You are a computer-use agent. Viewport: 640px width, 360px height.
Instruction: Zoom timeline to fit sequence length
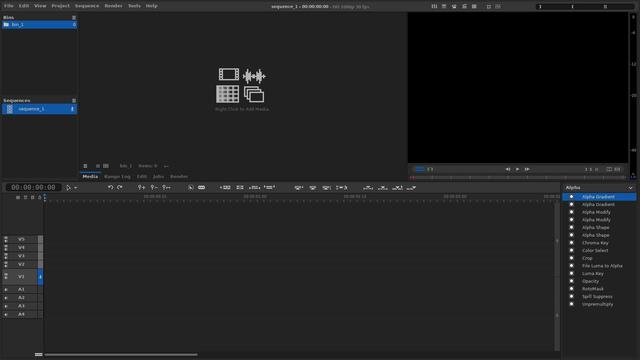[167, 187]
